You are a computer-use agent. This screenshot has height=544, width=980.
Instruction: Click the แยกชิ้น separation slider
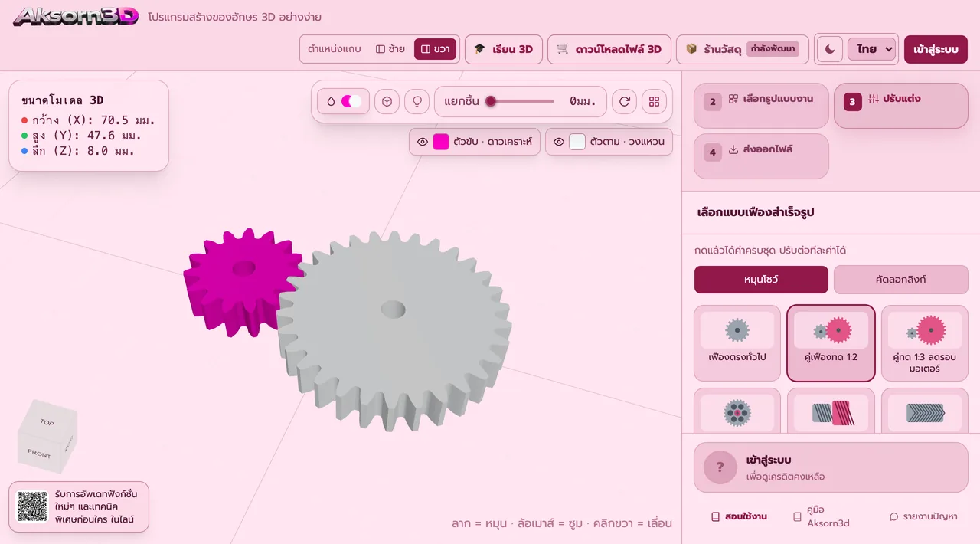[x=521, y=101]
